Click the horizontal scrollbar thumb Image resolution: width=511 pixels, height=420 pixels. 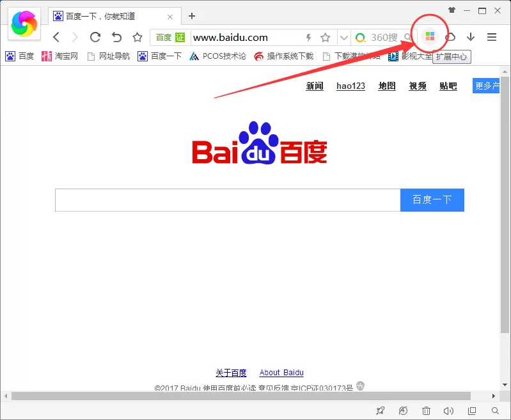click(241, 396)
